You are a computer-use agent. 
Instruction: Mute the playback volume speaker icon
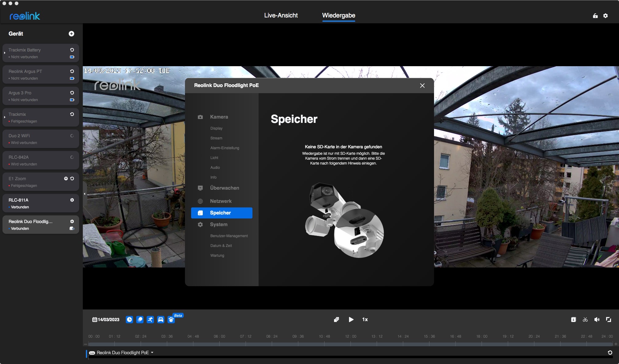[597, 320]
